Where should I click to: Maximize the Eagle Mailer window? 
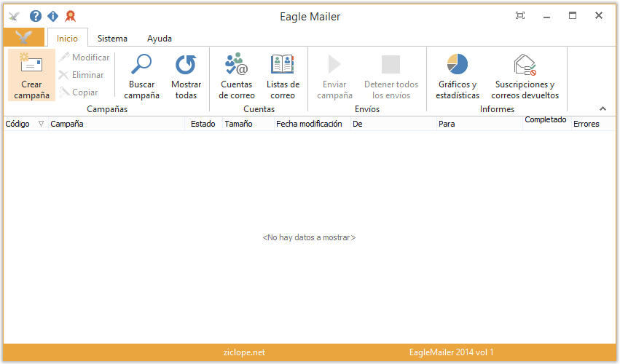pyautogui.click(x=573, y=15)
